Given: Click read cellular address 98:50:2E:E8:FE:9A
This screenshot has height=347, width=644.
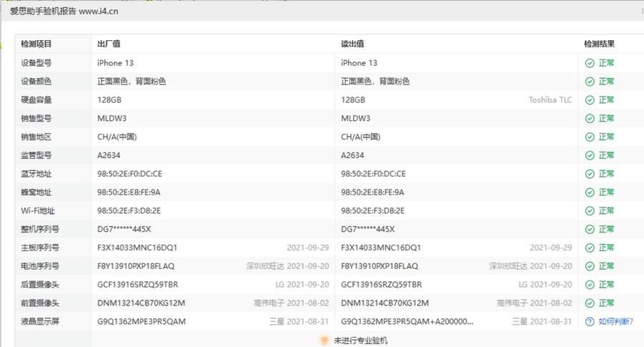Looking at the screenshot, I should pos(373,192).
